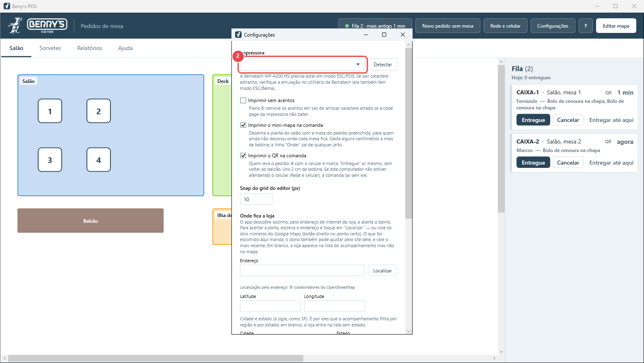Uncheck Imprimir o QR na comanda
644x363 pixels.
243,156
